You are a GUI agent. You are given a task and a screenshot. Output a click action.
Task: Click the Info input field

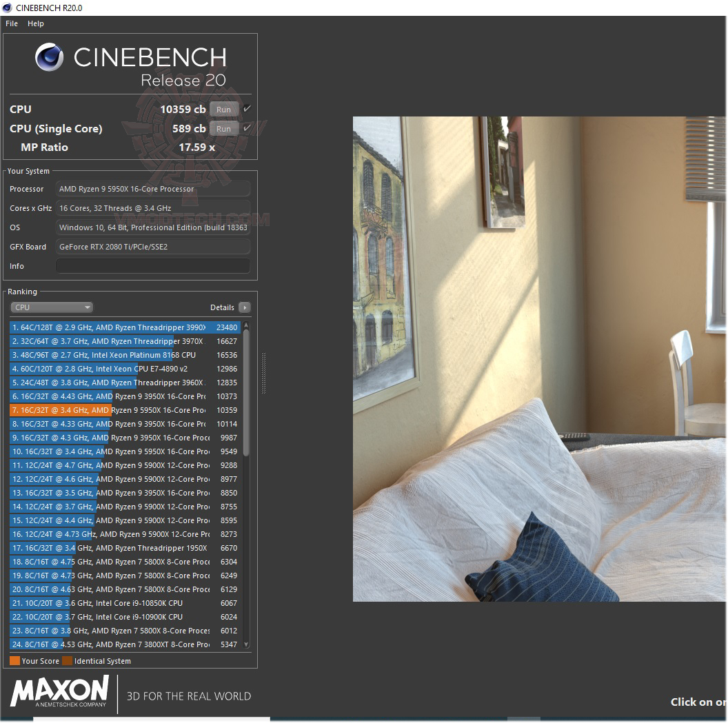click(x=153, y=266)
